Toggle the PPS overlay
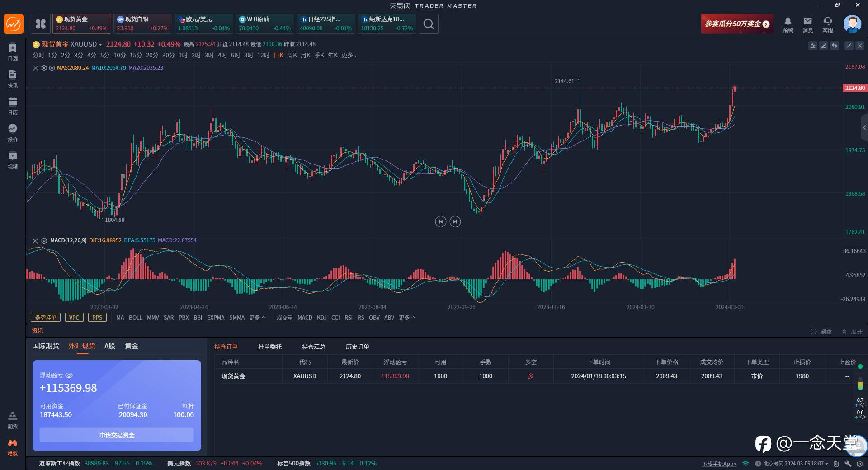This screenshot has height=470, width=868. (97, 317)
